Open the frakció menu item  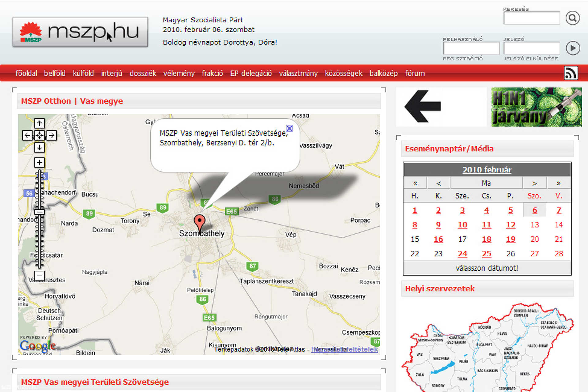[212, 73]
